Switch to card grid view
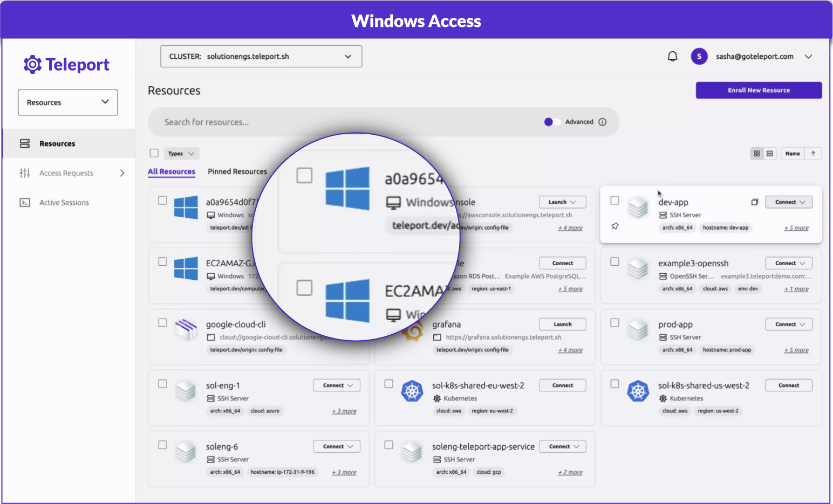The height and width of the screenshot is (504, 833). pyautogui.click(x=757, y=154)
